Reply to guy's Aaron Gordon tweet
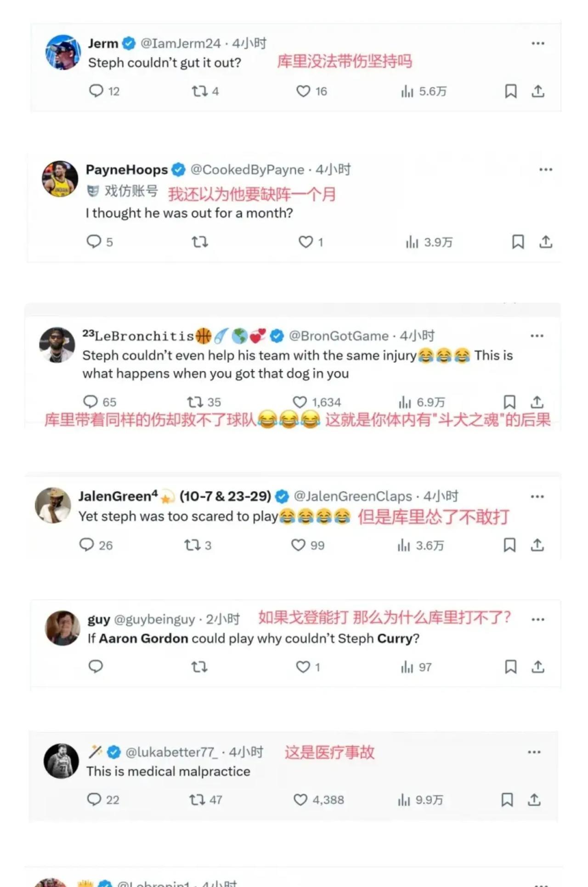The height and width of the screenshot is (887, 588). (x=96, y=667)
